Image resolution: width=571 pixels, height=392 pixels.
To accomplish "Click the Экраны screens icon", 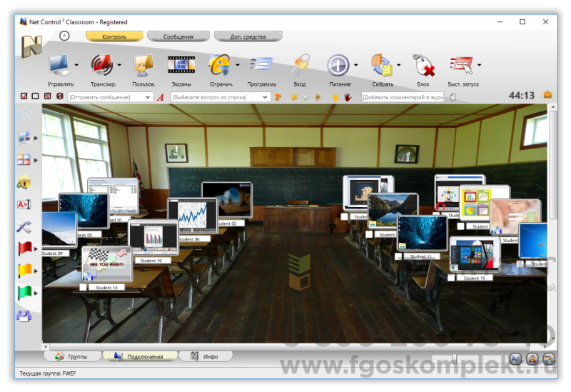I will tap(181, 66).
